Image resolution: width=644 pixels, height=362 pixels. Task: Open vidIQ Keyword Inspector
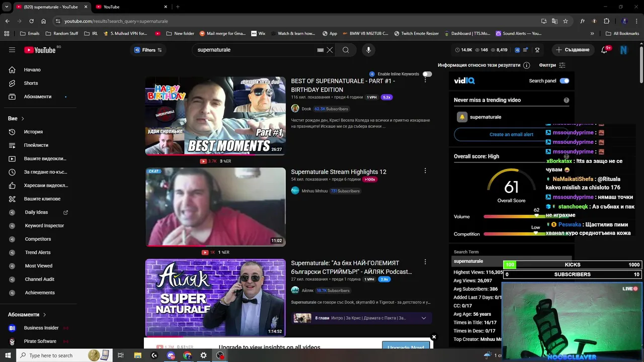pyautogui.click(x=44, y=226)
